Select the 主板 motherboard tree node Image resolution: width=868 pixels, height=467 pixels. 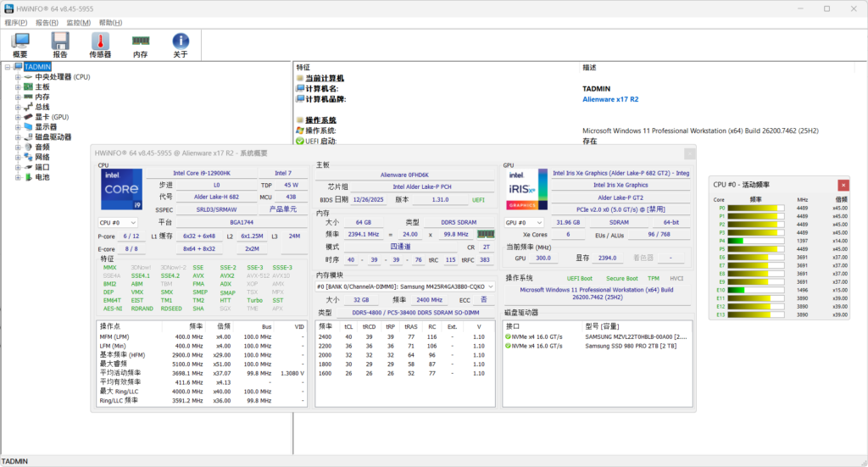click(42, 86)
